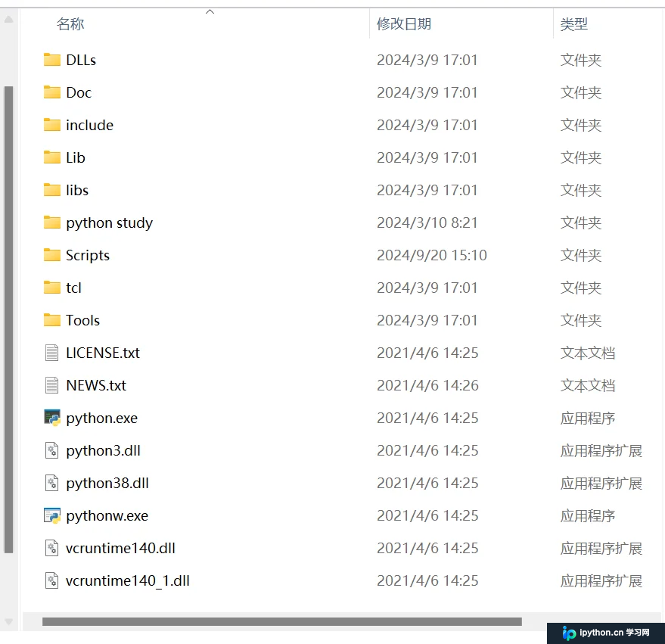Select the Doc folder name
The height and width of the screenshot is (644, 665).
pyautogui.click(x=79, y=92)
